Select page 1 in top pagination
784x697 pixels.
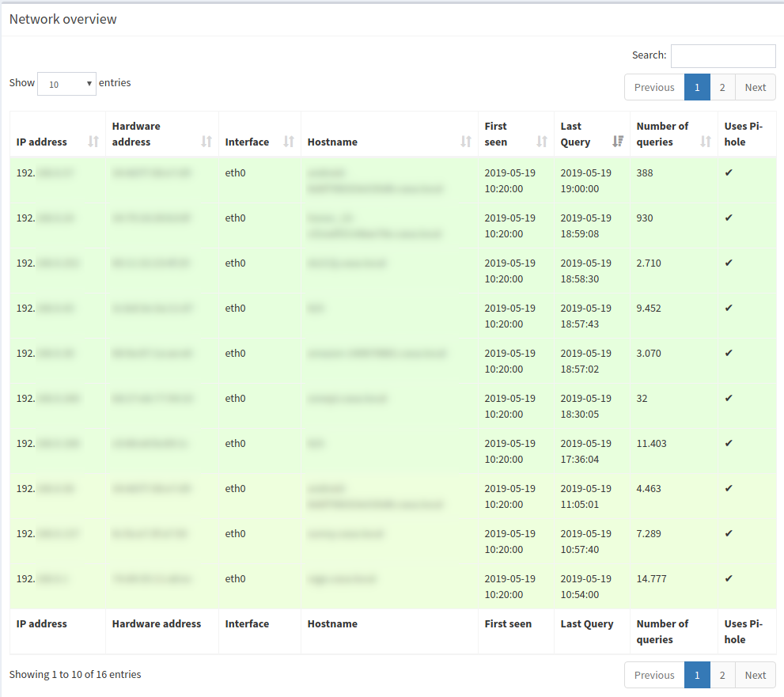coord(697,87)
